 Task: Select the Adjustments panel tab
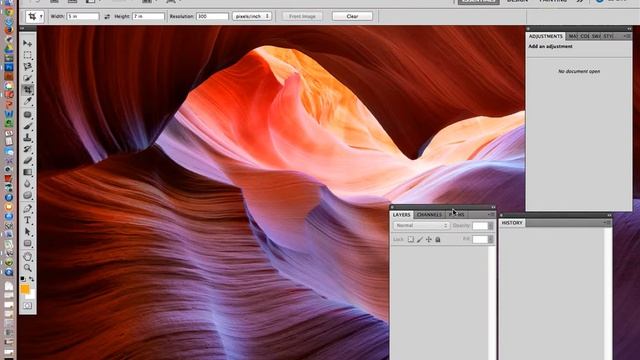click(x=546, y=36)
